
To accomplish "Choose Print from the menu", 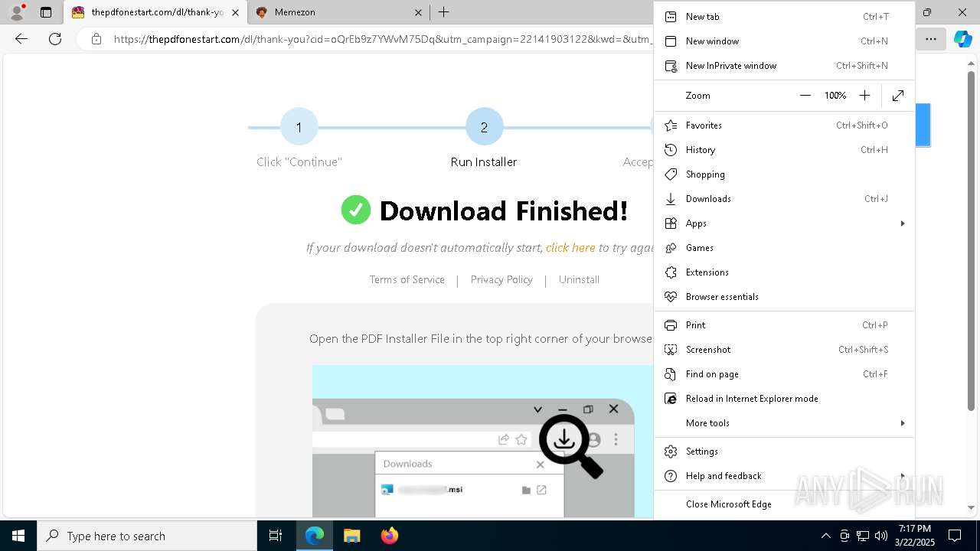I will tap(784, 324).
